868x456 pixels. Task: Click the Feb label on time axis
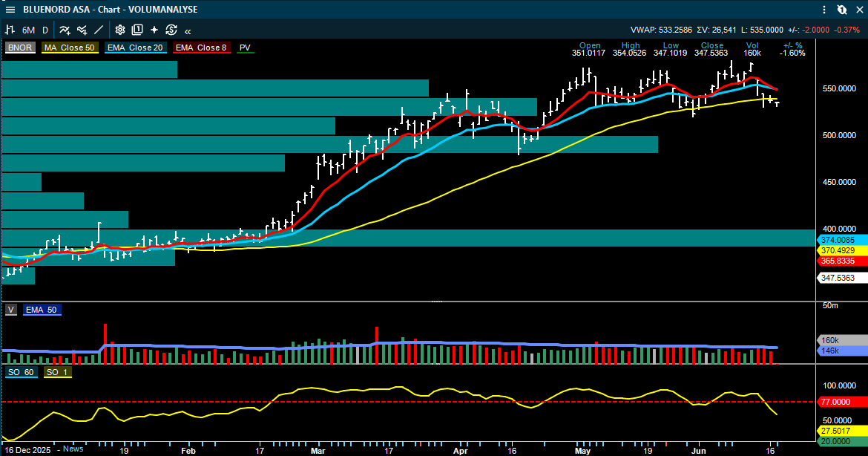tap(188, 451)
